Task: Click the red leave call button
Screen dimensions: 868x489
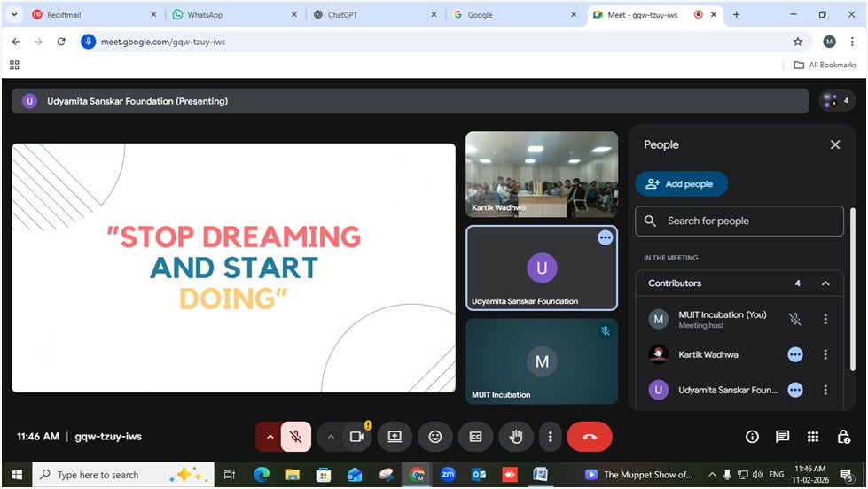Action: [590, 437]
